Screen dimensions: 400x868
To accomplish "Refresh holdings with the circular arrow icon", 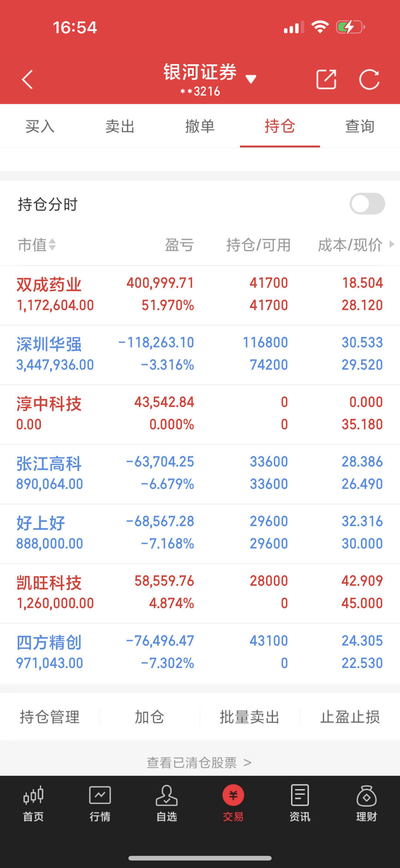I will click(369, 79).
